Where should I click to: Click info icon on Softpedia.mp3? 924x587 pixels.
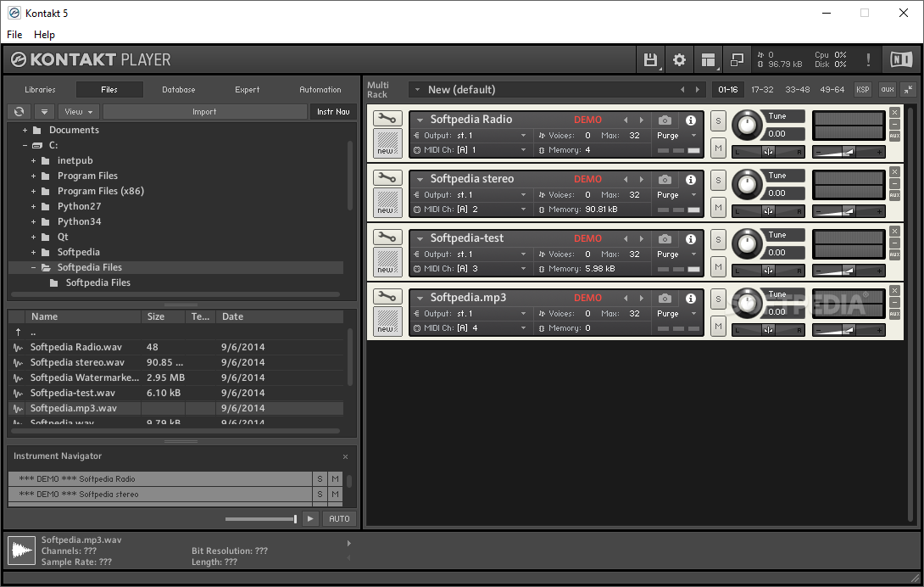(x=691, y=299)
